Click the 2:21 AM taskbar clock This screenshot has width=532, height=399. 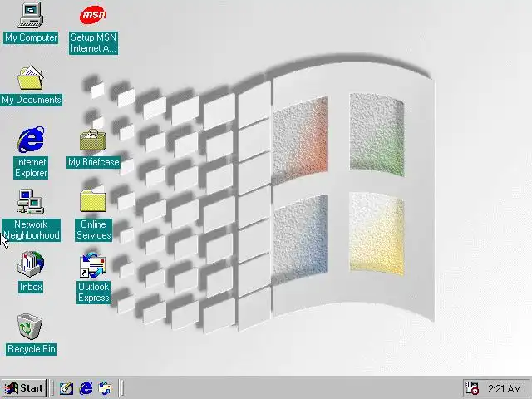click(x=505, y=388)
